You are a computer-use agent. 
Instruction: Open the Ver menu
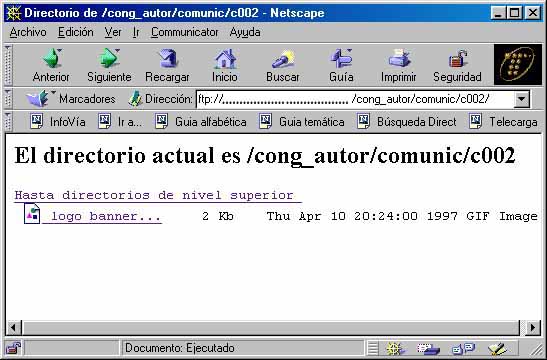click(113, 32)
